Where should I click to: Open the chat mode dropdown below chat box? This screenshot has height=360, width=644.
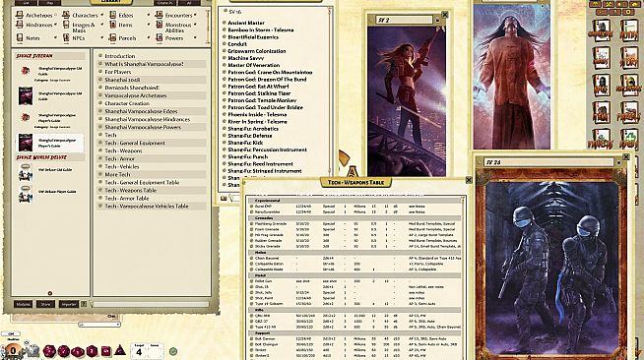tap(99, 325)
